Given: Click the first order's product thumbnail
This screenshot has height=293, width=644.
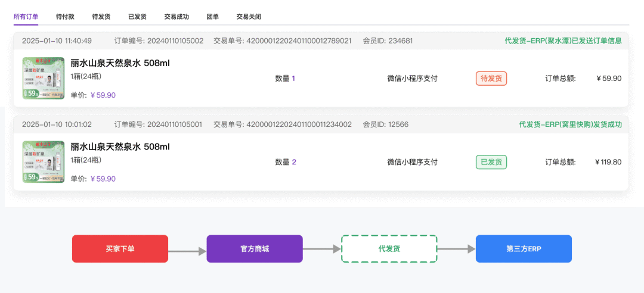Looking at the screenshot, I should [44, 79].
